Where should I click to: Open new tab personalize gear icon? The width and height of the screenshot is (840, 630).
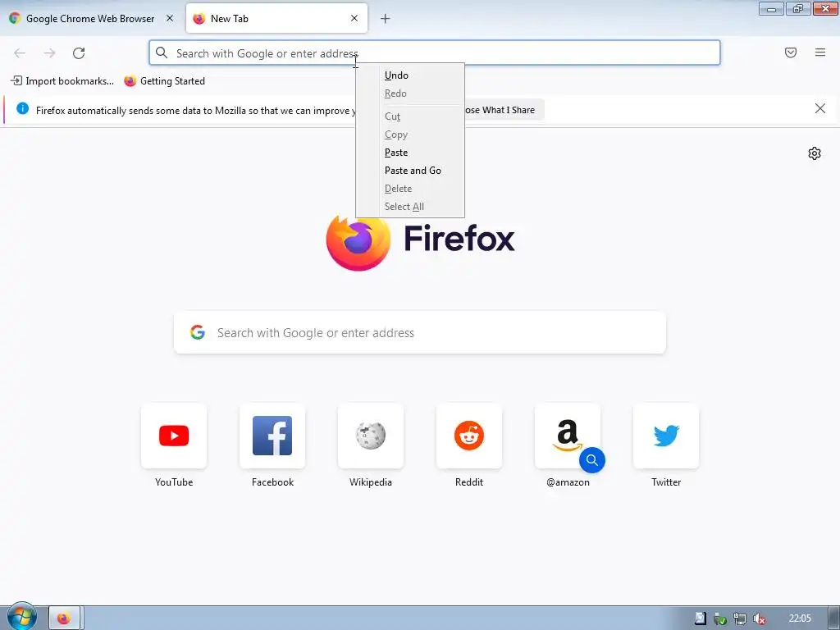click(x=815, y=153)
